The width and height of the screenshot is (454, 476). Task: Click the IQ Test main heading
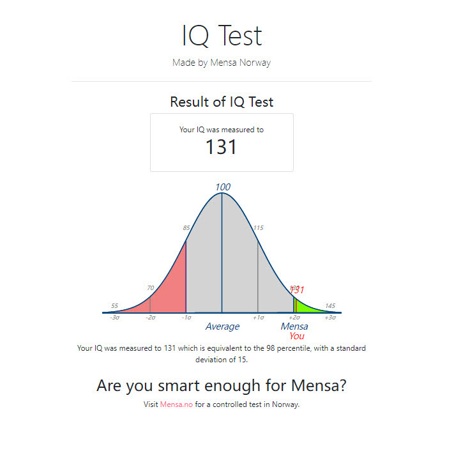(222, 36)
